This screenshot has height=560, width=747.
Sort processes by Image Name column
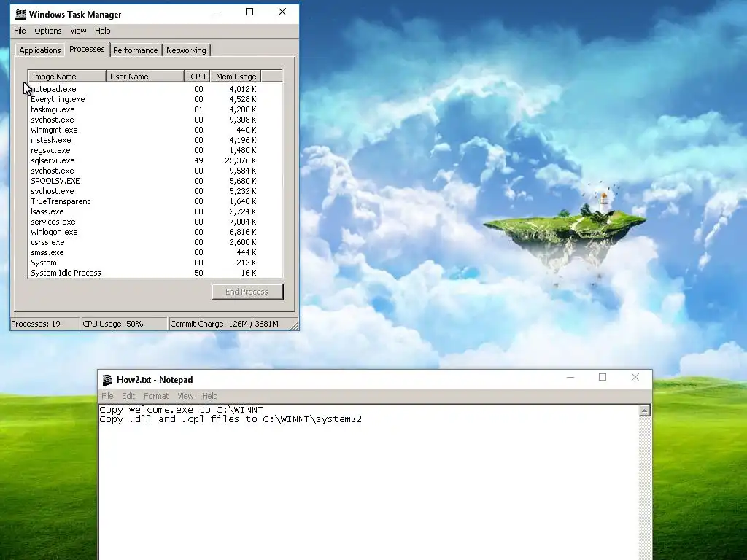pos(67,76)
